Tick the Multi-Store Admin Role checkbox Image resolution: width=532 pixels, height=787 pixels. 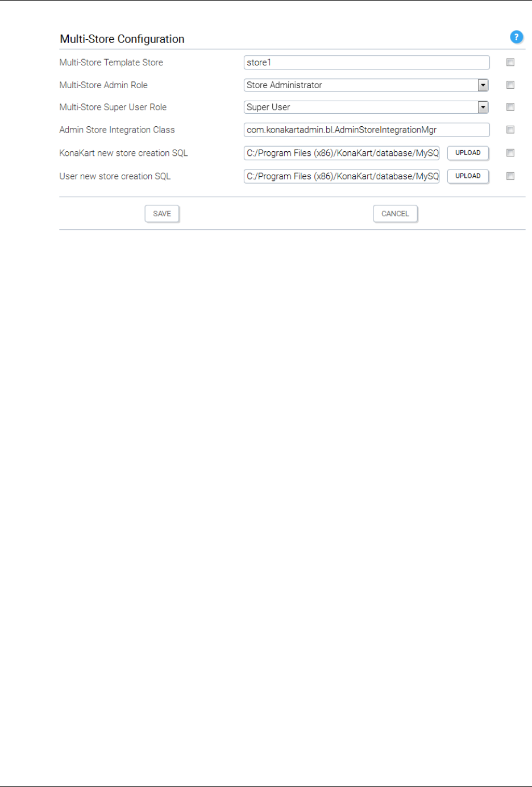(510, 85)
